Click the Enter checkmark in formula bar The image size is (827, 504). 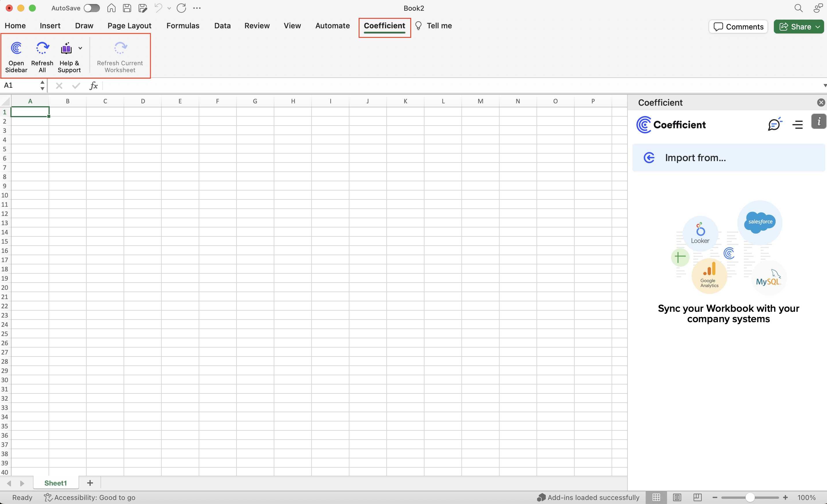point(76,86)
